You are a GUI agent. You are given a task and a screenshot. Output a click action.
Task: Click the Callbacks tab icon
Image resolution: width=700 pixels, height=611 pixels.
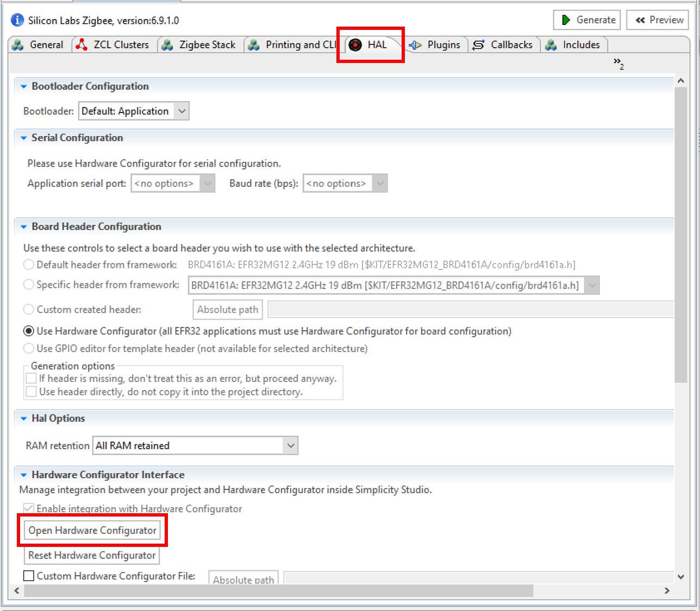[x=478, y=45]
